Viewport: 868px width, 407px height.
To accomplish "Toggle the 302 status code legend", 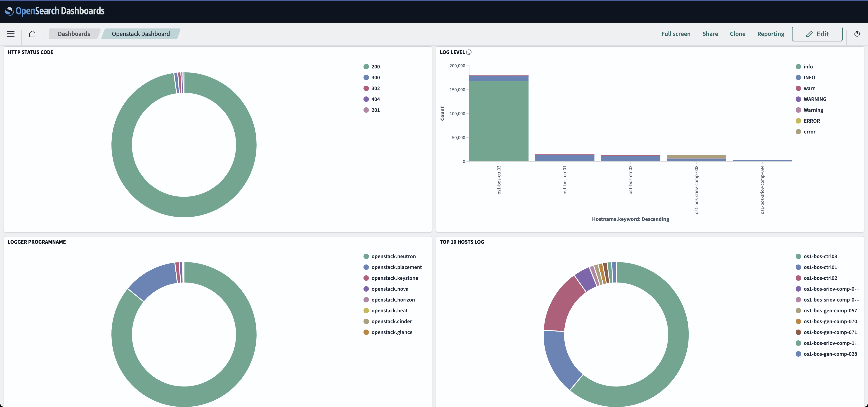I will pyautogui.click(x=372, y=88).
